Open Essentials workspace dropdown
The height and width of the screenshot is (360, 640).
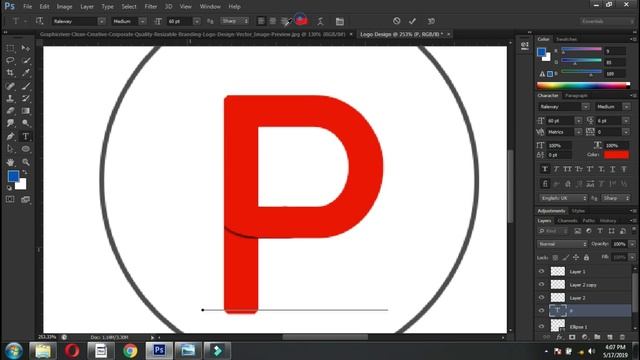608,21
